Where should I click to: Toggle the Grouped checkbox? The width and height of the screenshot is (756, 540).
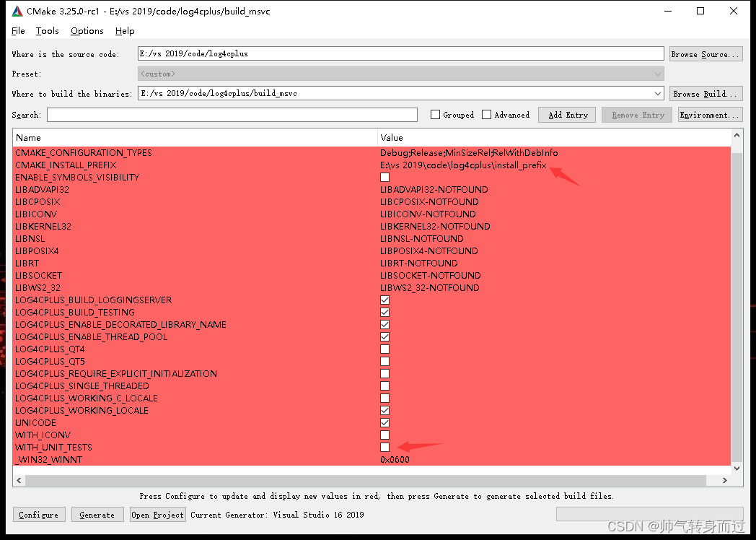436,115
